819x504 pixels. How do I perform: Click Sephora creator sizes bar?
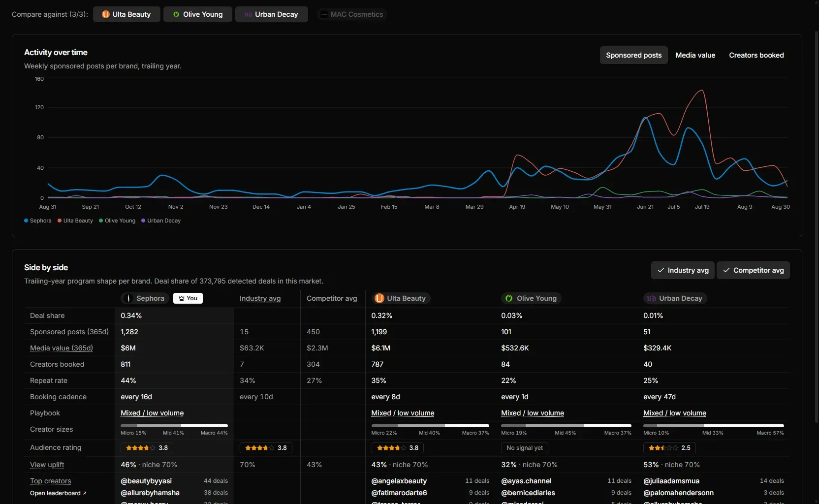(x=174, y=426)
